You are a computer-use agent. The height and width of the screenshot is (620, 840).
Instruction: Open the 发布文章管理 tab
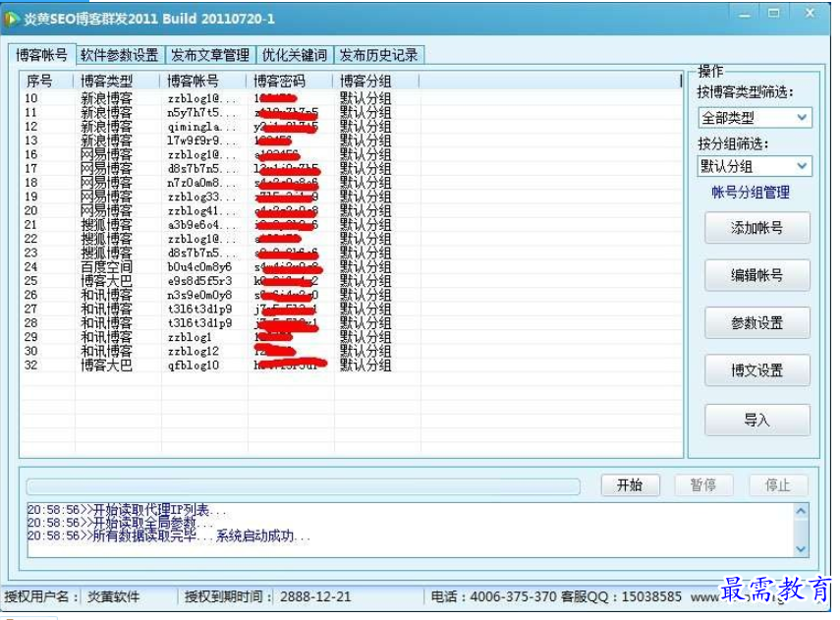pos(210,55)
